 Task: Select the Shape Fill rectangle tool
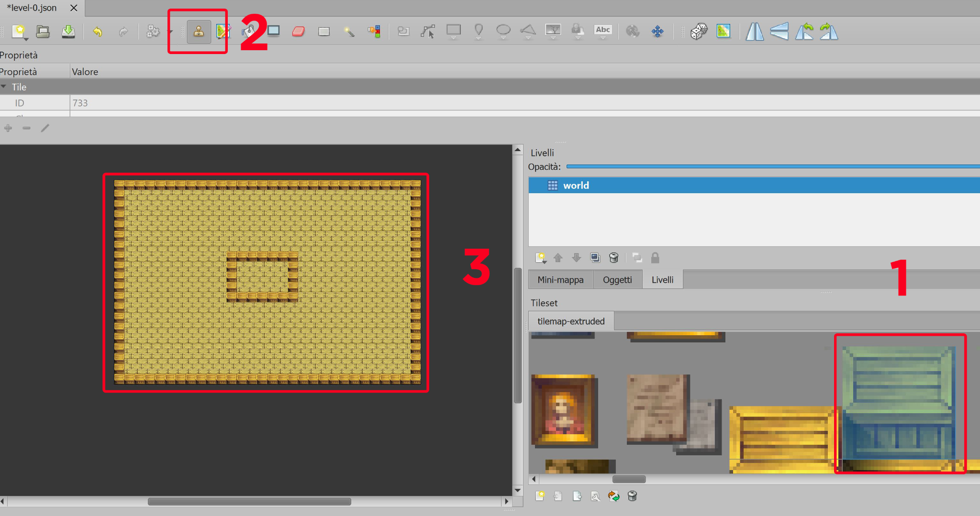[274, 31]
